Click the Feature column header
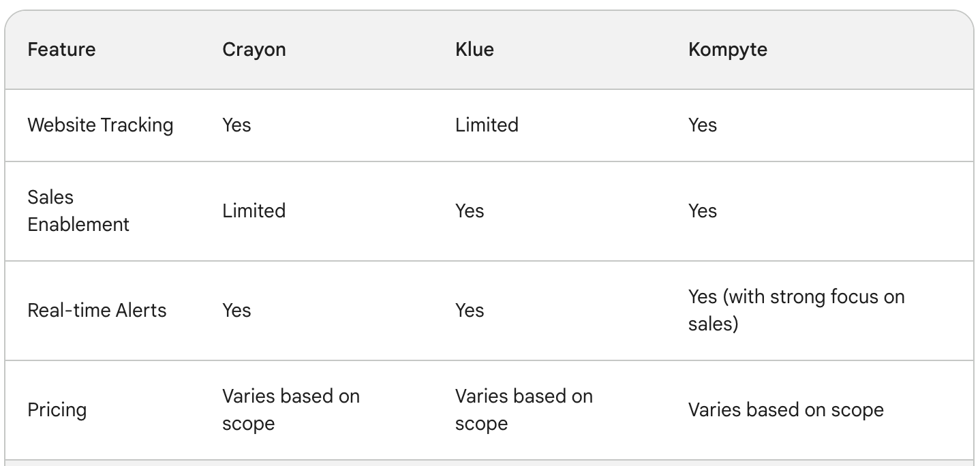Viewport: 980px width, 466px height. 61,50
